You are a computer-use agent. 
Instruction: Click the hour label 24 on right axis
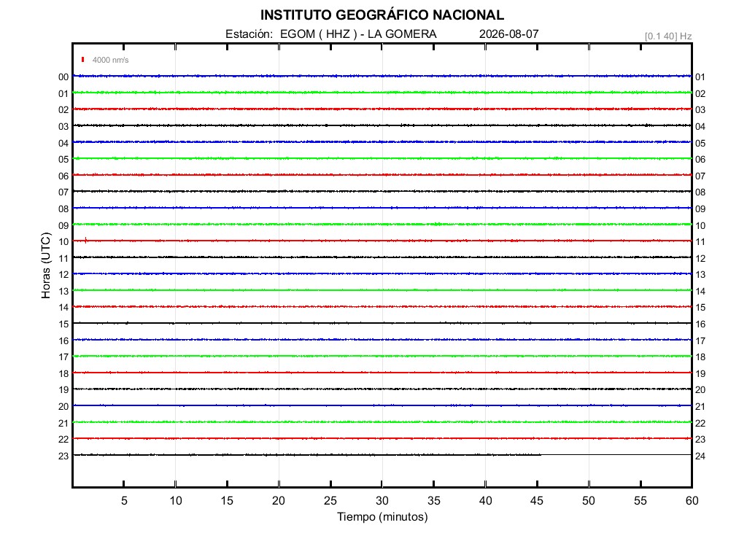tap(700, 456)
